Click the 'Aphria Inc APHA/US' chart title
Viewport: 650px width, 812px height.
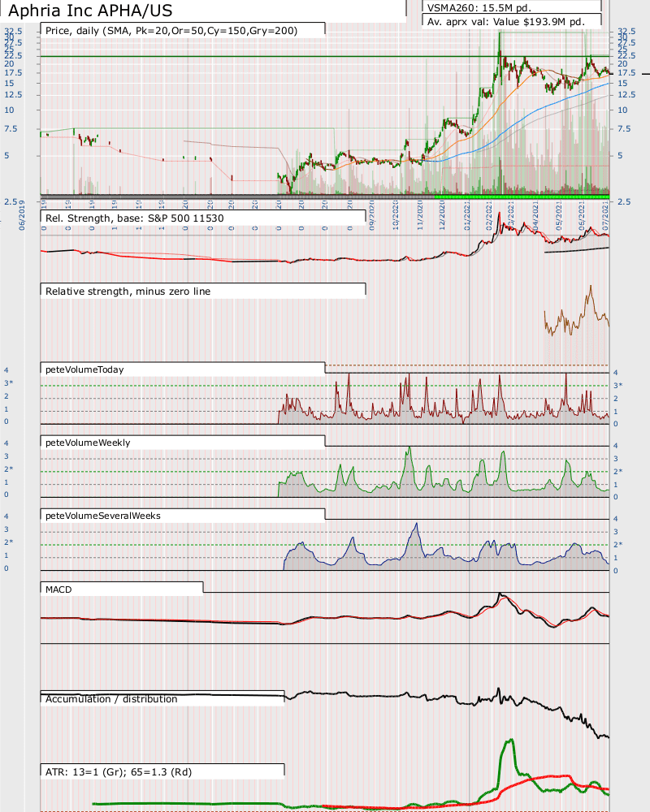coord(91,11)
